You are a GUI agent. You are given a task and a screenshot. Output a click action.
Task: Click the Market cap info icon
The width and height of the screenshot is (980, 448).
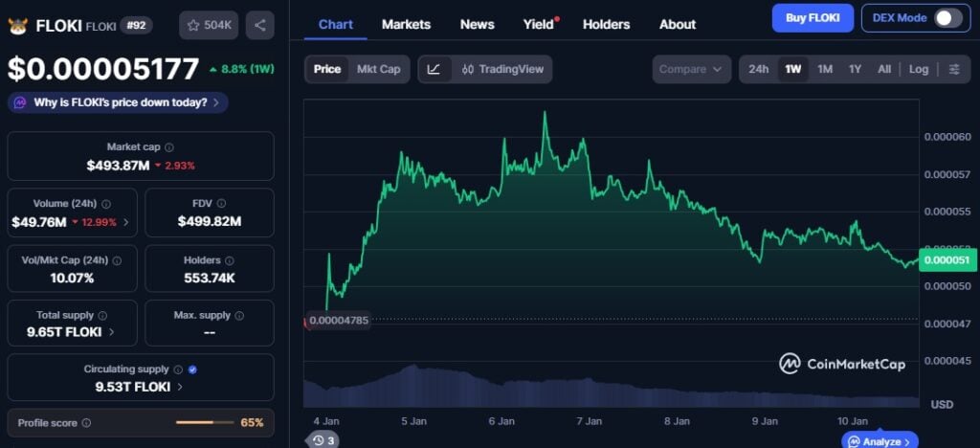tap(169, 147)
